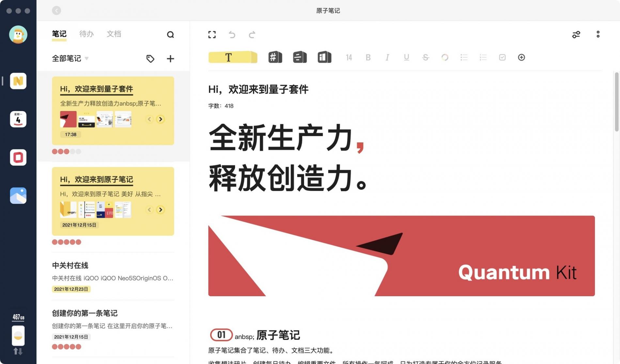
Task: Enter fullscreen editing mode
Action: pyautogui.click(x=212, y=35)
